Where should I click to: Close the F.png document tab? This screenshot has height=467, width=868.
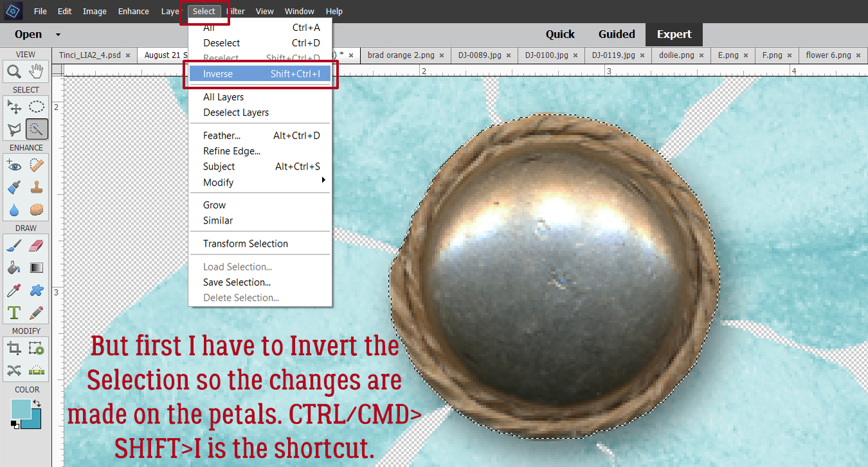790,56
